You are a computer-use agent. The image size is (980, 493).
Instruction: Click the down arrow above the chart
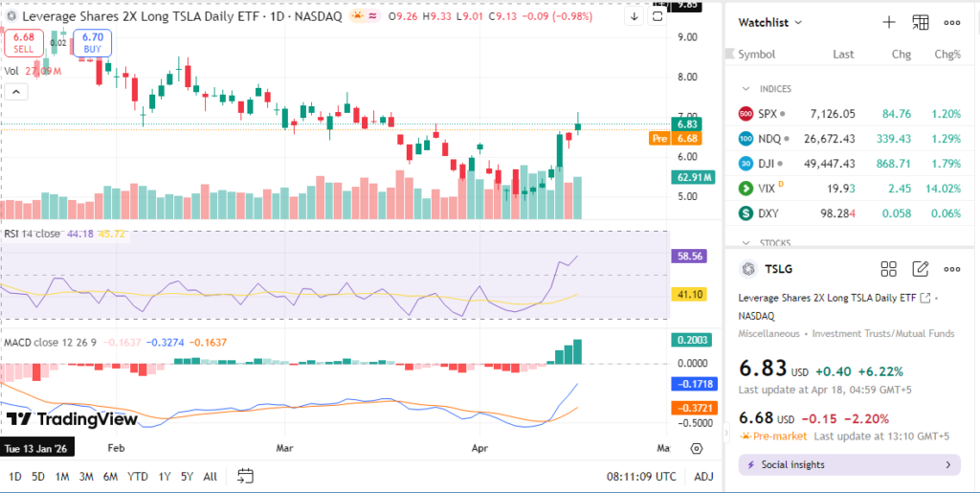click(635, 16)
